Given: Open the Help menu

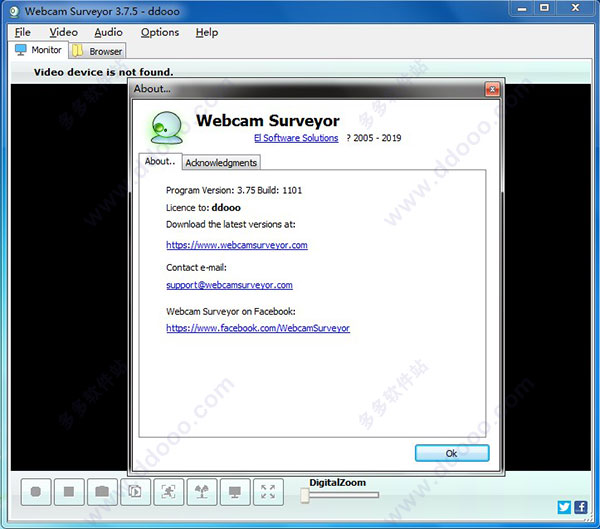Looking at the screenshot, I should (207, 33).
